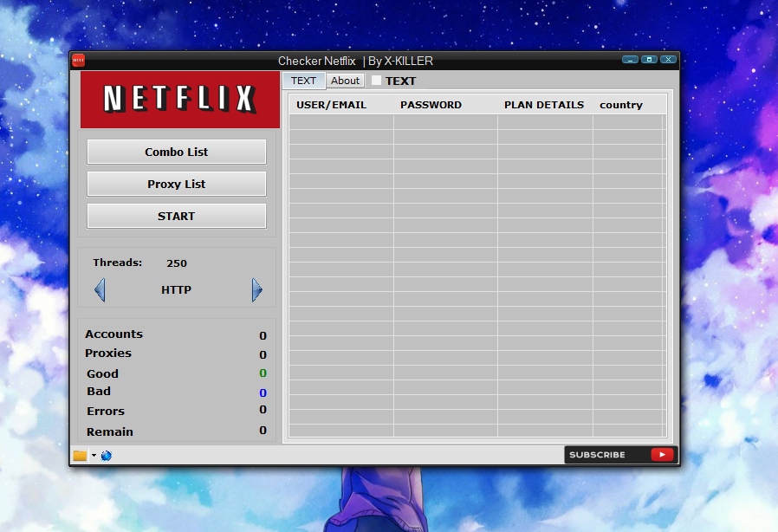Viewport: 778px width, 532px height.
Task: Click the Remain label
Action: pyautogui.click(x=110, y=431)
